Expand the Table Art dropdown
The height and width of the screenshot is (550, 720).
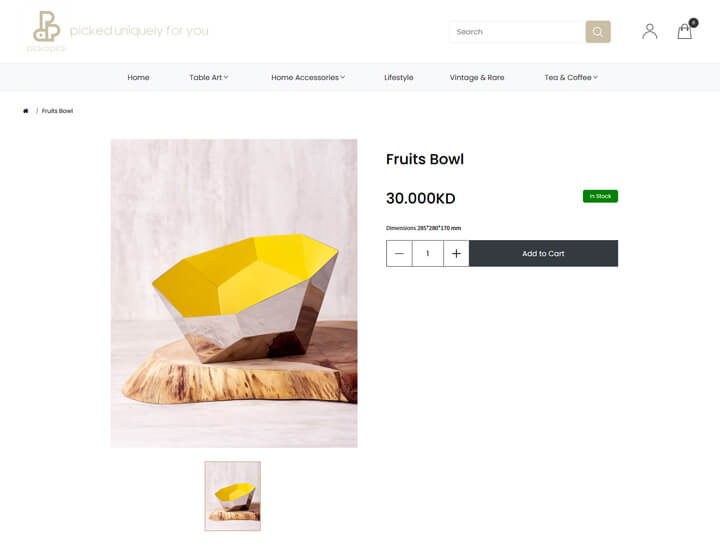pos(208,77)
